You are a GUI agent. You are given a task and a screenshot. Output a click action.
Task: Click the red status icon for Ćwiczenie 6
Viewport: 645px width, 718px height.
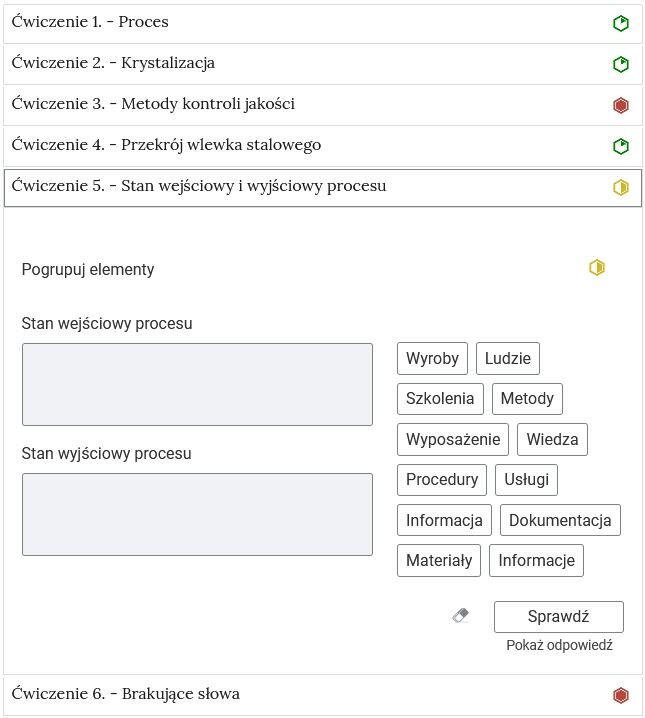click(x=620, y=695)
